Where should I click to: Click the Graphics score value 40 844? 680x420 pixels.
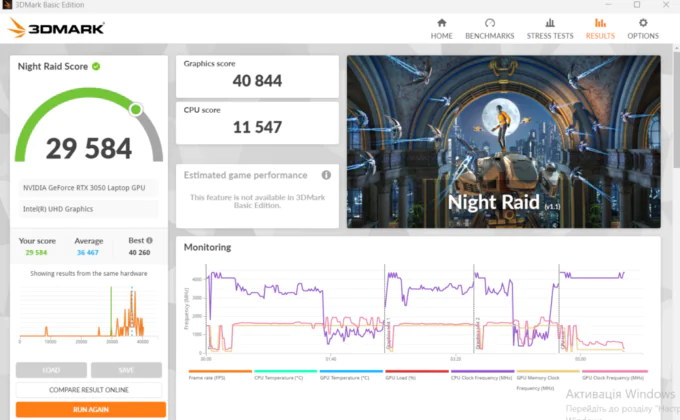point(257,81)
